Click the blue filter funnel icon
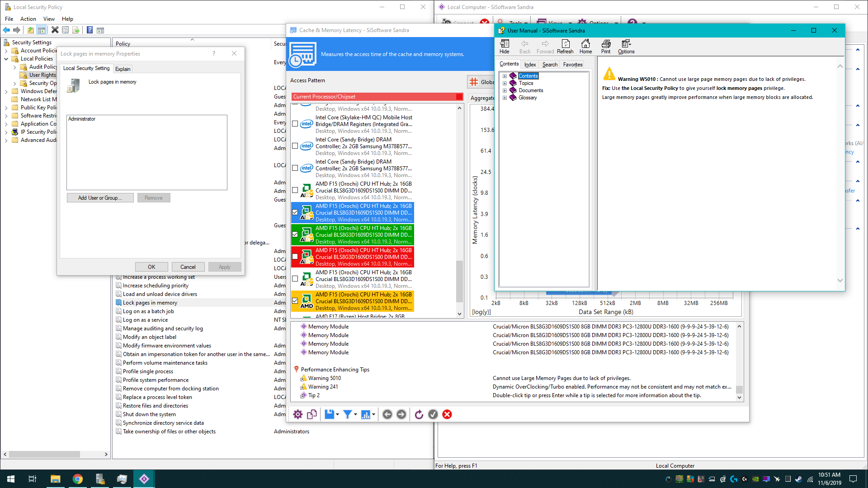This screenshot has width=868, height=488. point(347,414)
